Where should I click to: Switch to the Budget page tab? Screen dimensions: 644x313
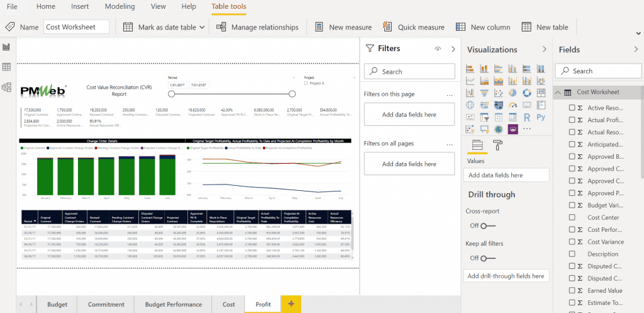coord(57,304)
